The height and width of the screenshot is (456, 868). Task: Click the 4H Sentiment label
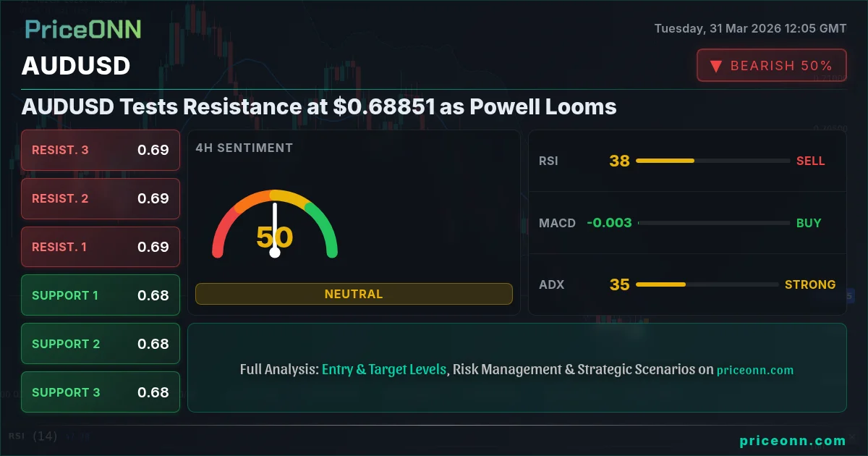[244, 148]
